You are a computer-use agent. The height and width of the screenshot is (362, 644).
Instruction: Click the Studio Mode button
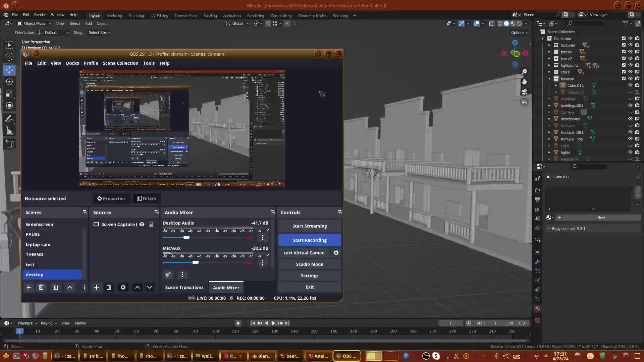[309, 264]
